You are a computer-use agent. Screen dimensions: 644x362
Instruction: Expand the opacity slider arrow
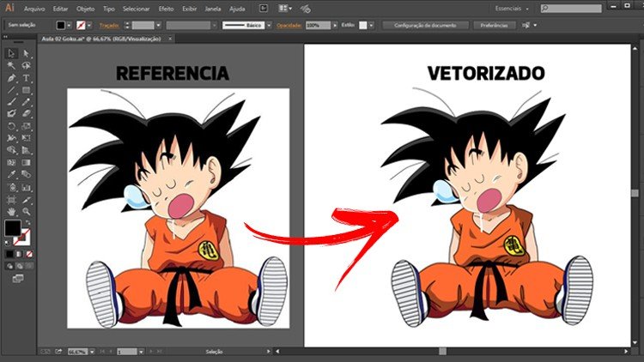click(x=335, y=26)
